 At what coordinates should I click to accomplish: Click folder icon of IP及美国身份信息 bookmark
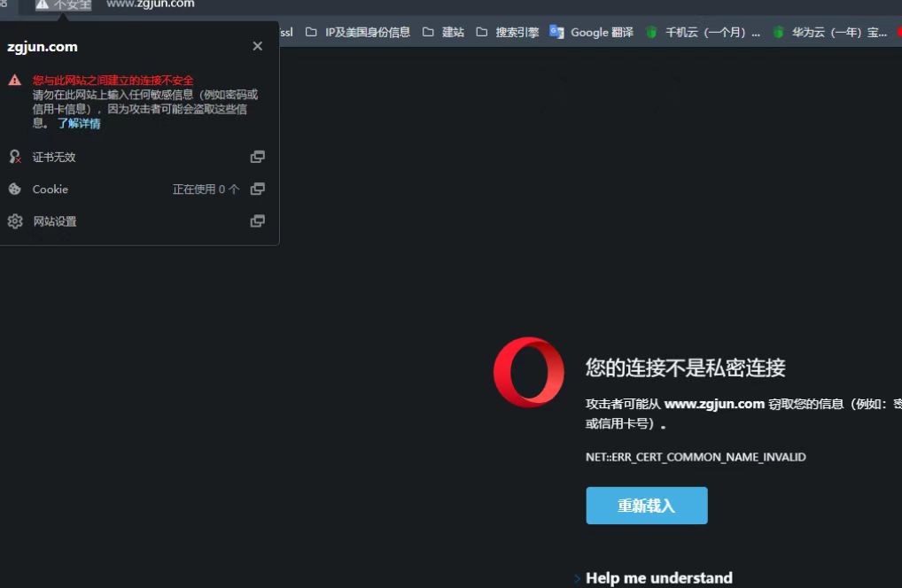click(x=311, y=32)
